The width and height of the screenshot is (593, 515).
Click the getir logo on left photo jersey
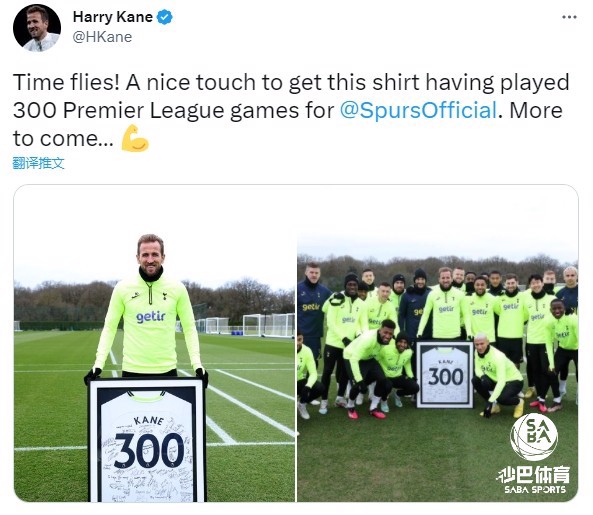pos(151,316)
